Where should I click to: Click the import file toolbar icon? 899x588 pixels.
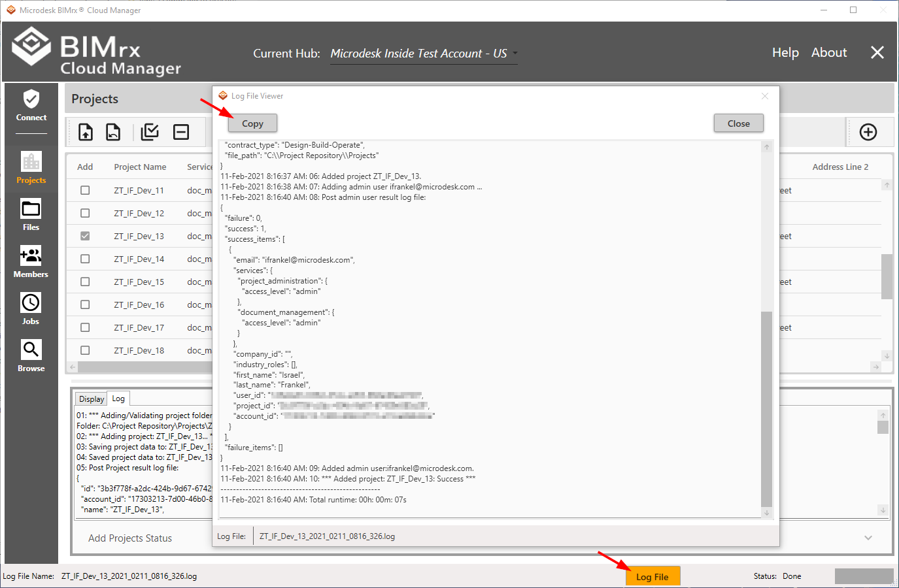[x=86, y=132]
